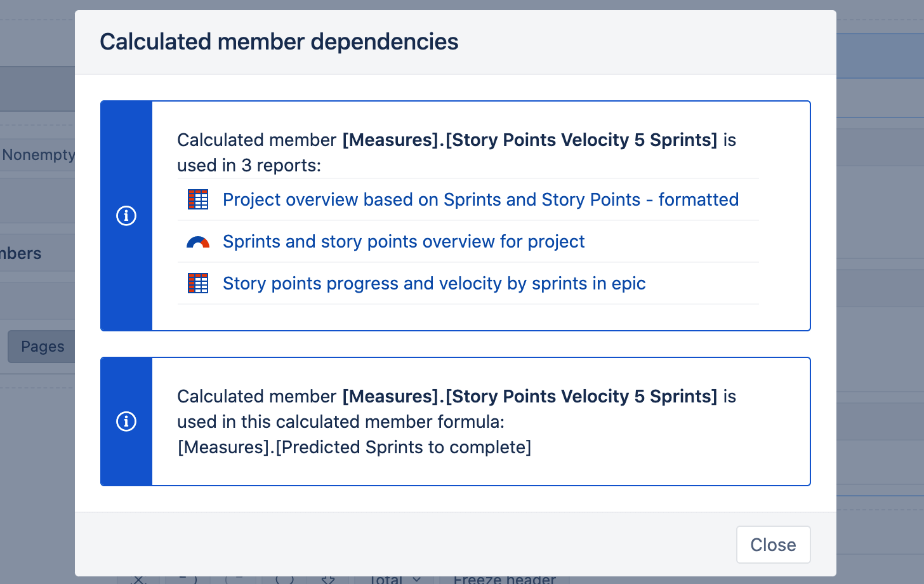Close the dependencies dialog

[x=773, y=545]
